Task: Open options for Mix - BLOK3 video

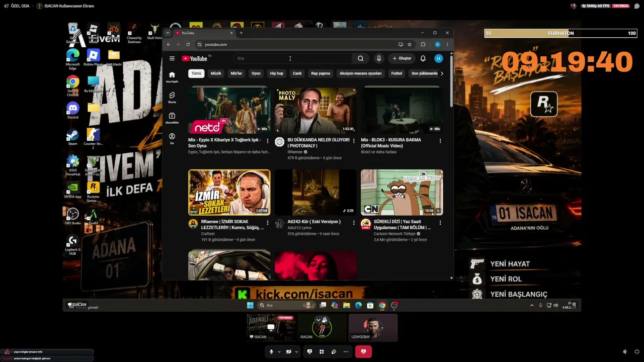Action: tap(440, 141)
